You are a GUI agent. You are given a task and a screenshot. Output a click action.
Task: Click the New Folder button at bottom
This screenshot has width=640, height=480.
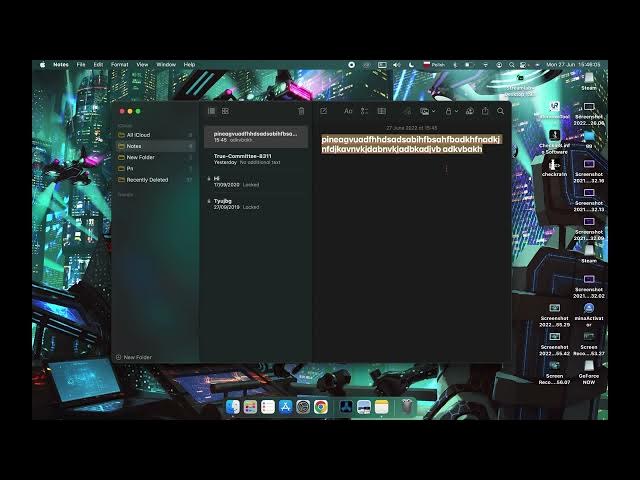coord(134,357)
